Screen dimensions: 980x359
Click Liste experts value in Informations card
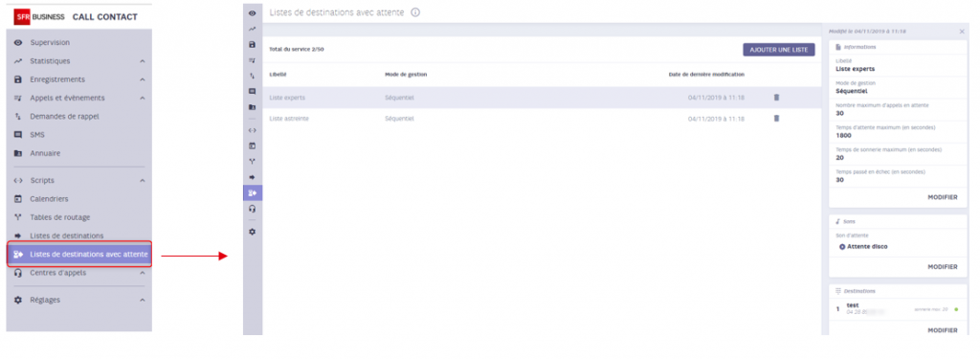[855, 69]
